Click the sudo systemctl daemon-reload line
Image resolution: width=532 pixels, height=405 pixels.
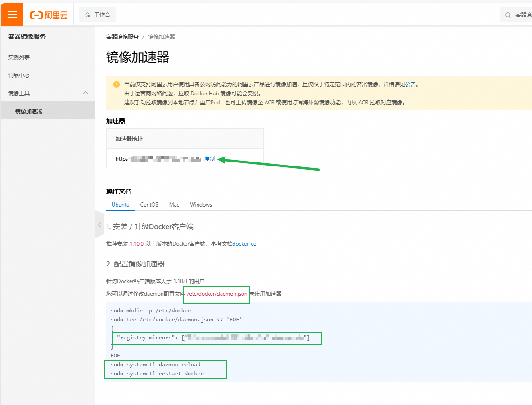[155, 364]
